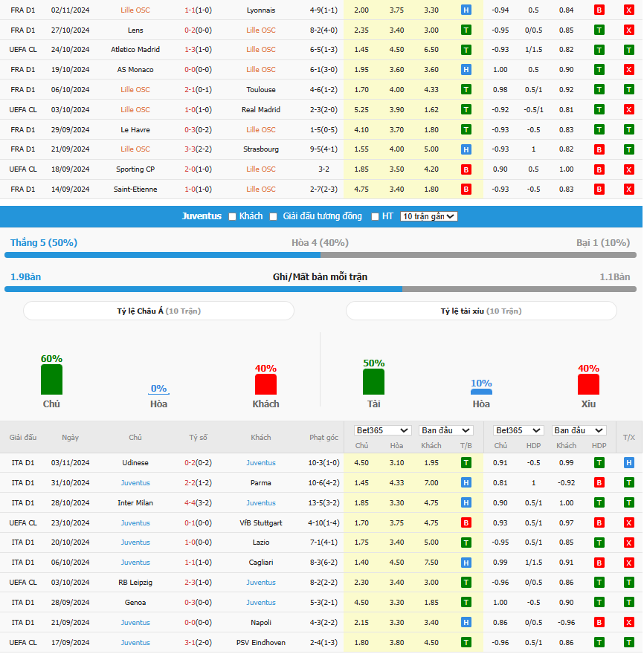
Task: Click the blue H badge in the Udinese row
Action: pyautogui.click(x=628, y=462)
